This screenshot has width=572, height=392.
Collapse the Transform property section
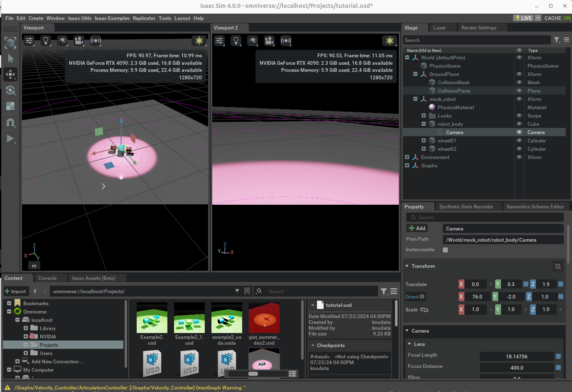coord(407,266)
